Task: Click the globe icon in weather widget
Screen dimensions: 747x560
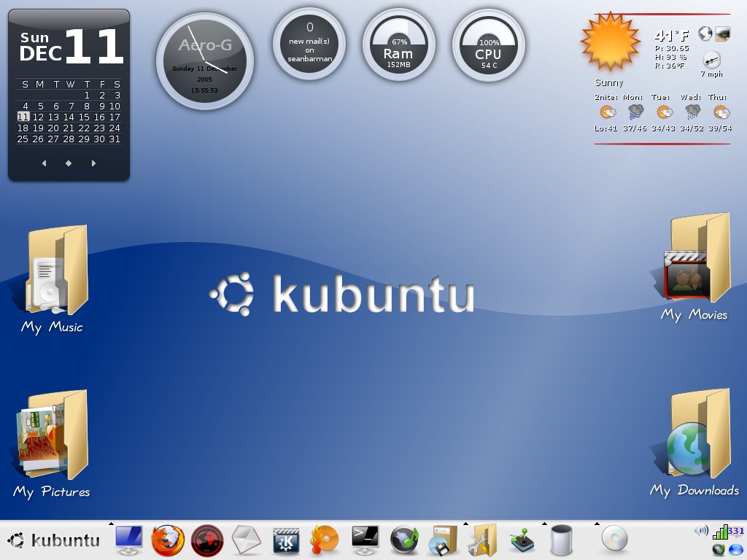Action: [x=705, y=34]
